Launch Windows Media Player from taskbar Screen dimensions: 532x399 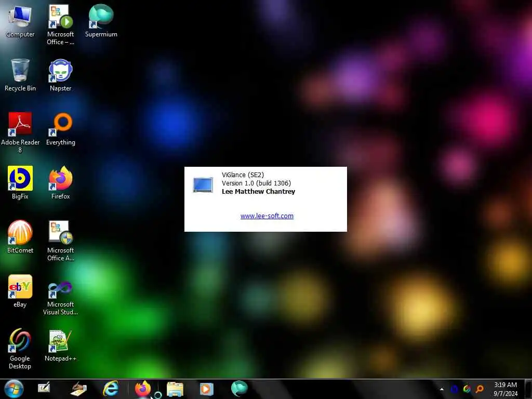tap(206, 389)
